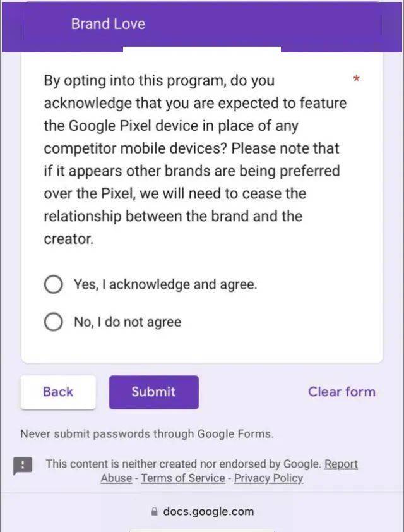Click the Submit button
This screenshot has height=532, width=404.
point(153,392)
